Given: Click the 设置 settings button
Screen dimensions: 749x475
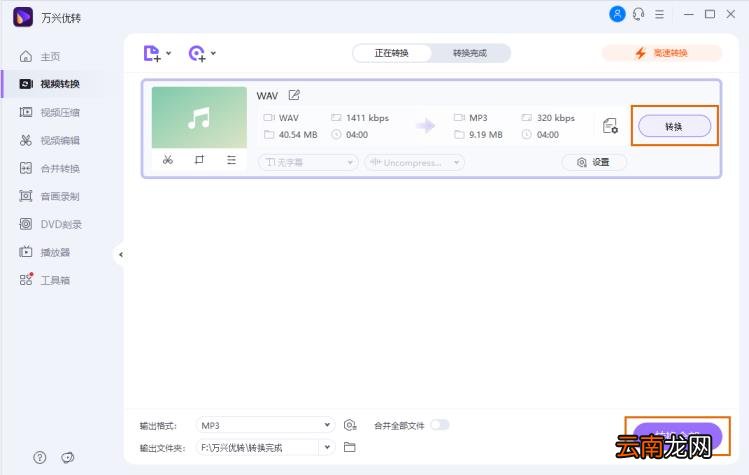Looking at the screenshot, I should coord(594,162).
